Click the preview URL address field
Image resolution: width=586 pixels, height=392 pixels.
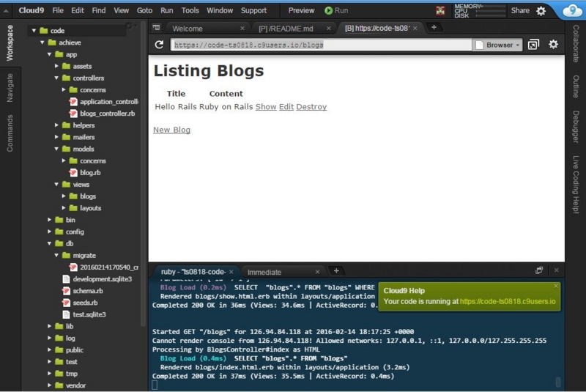[x=321, y=45]
